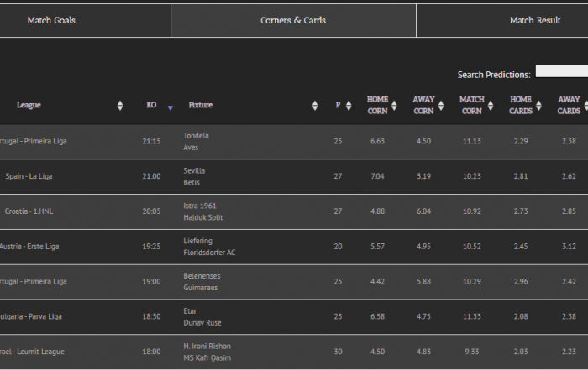Viewport: 588px width, 370px height.
Task: Sort by AWAY CORN arrows
Action: coord(441,106)
